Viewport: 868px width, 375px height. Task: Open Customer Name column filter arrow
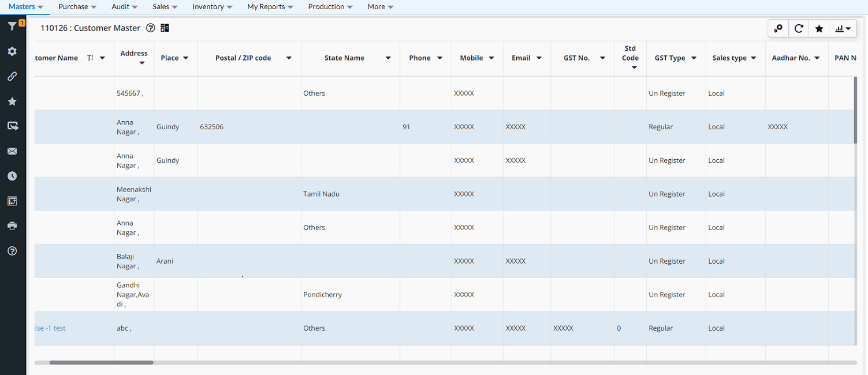tap(102, 58)
